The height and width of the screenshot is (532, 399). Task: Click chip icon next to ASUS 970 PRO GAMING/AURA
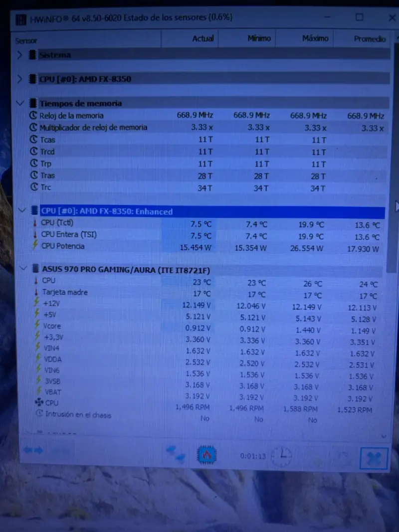35,269
